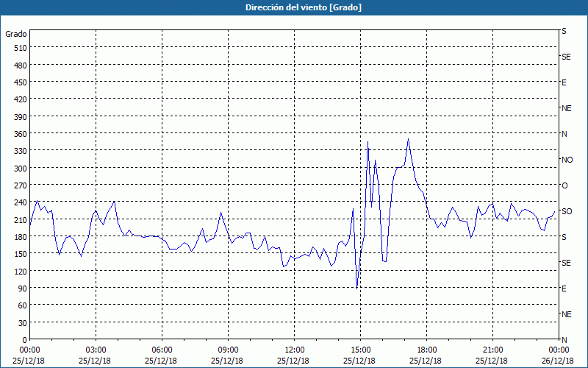Click the 390 degree axis label
Image resolution: width=588 pixels, height=368 pixels.
click(21, 117)
